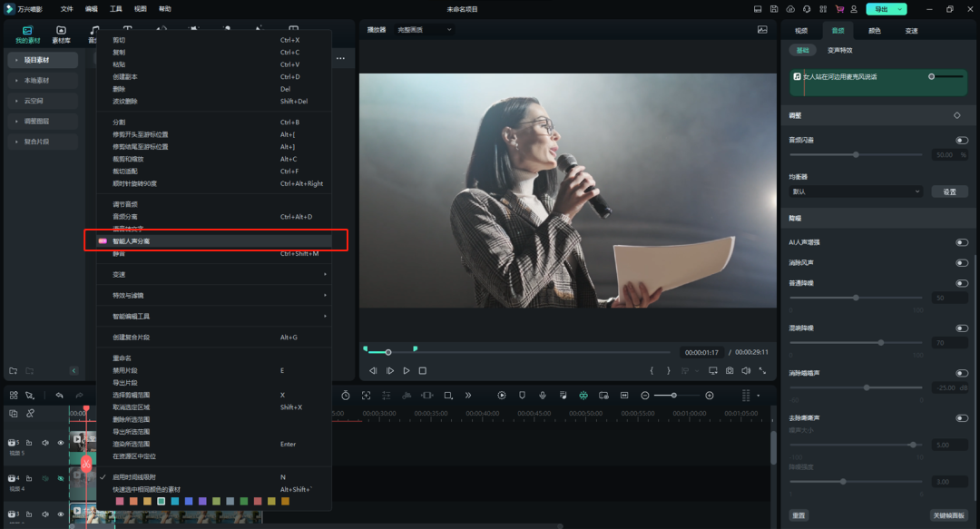Switch to the 视频 properties tab
The image size is (980, 529).
pyautogui.click(x=801, y=31)
